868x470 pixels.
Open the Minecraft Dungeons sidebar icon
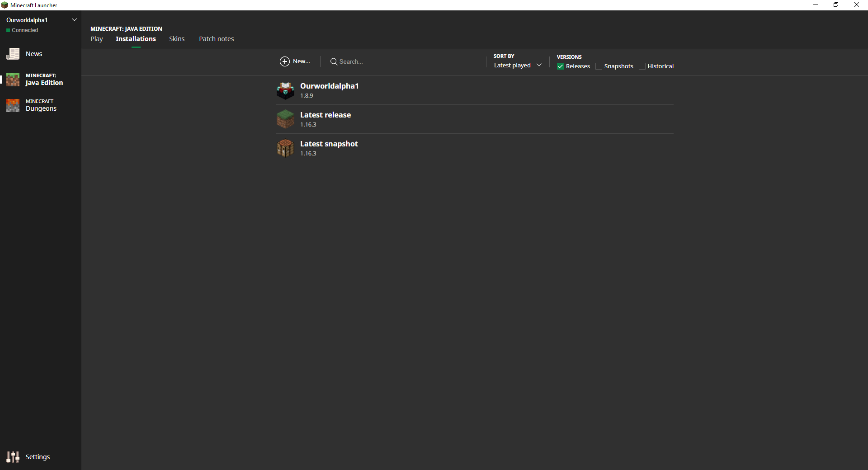[x=13, y=105]
